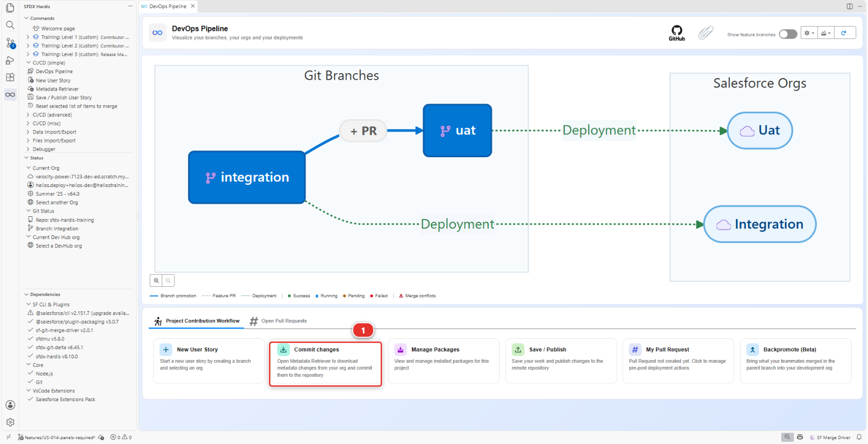Click the Save / Publish card
The width and height of the screenshot is (868, 444).
pyautogui.click(x=561, y=361)
